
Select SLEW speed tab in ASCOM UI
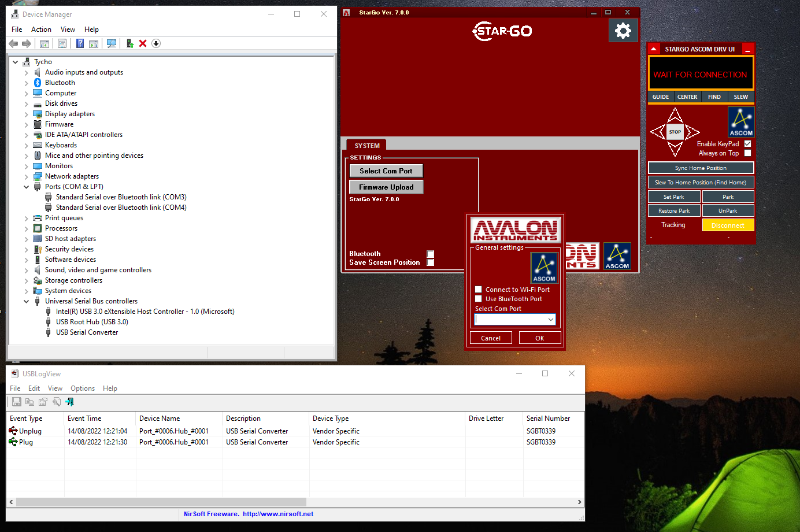741,97
